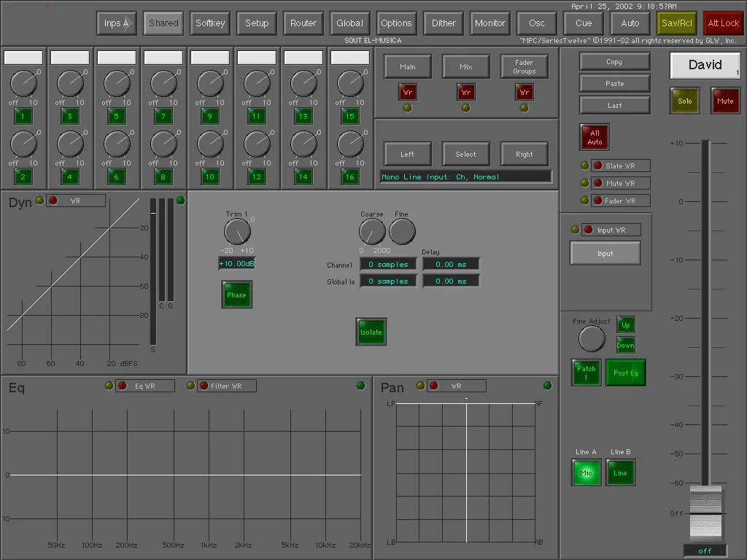Viewport: 747px width, 560px height.
Task: Select the Line B Line button
Action: pyautogui.click(x=620, y=472)
